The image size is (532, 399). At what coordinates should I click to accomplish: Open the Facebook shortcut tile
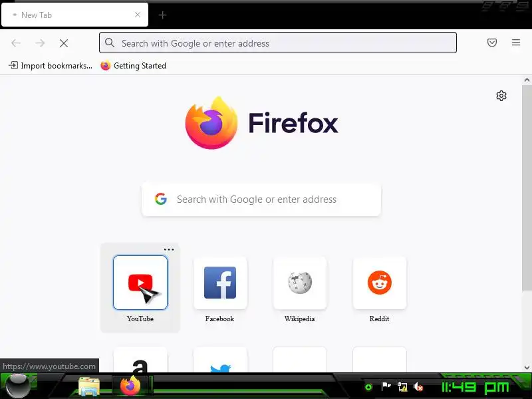(x=220, y=283)
